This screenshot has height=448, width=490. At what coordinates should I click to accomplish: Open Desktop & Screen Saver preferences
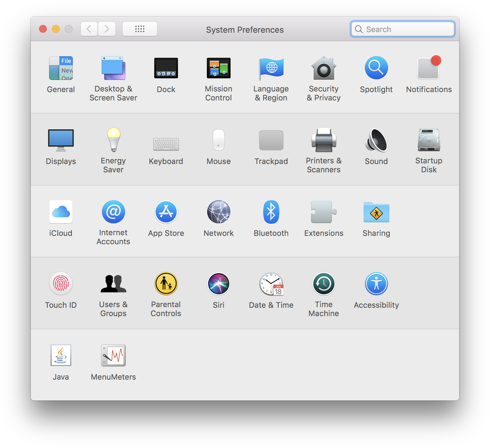[x=114, y=68]
